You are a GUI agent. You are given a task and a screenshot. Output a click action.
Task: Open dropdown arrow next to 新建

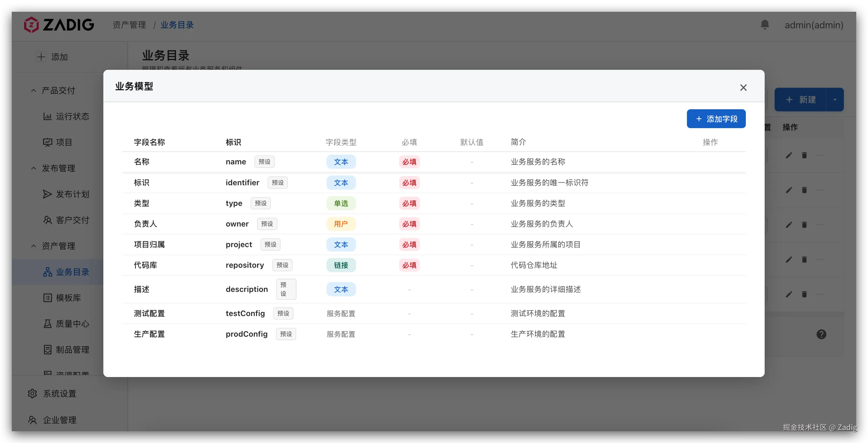coord(835,100)
